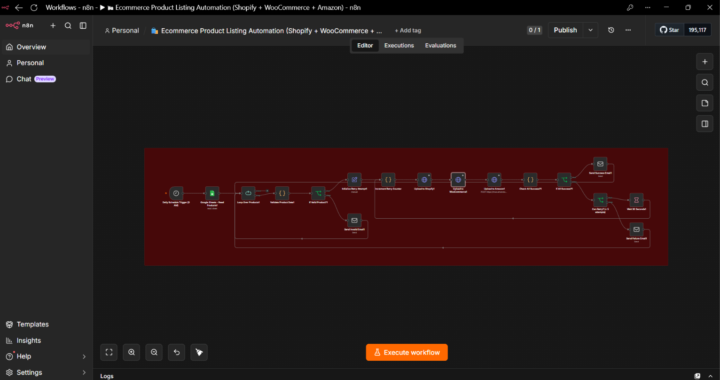Screen dimensions: 720x380
Task: Toggle the left sidebar collapse icon
Action: tap(83, 26)
